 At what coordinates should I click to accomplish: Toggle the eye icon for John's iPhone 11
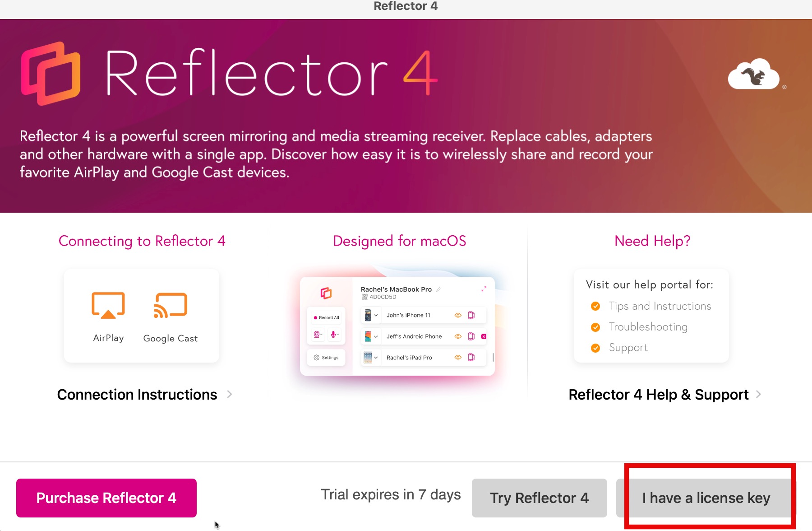[x=458, y=315]
